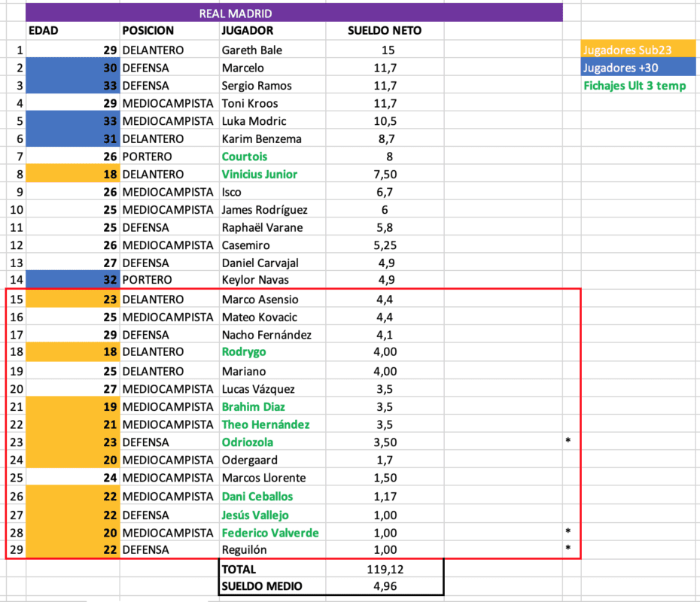Select the JUGADOR column header

pyautogui.click(x=248, y=31)
